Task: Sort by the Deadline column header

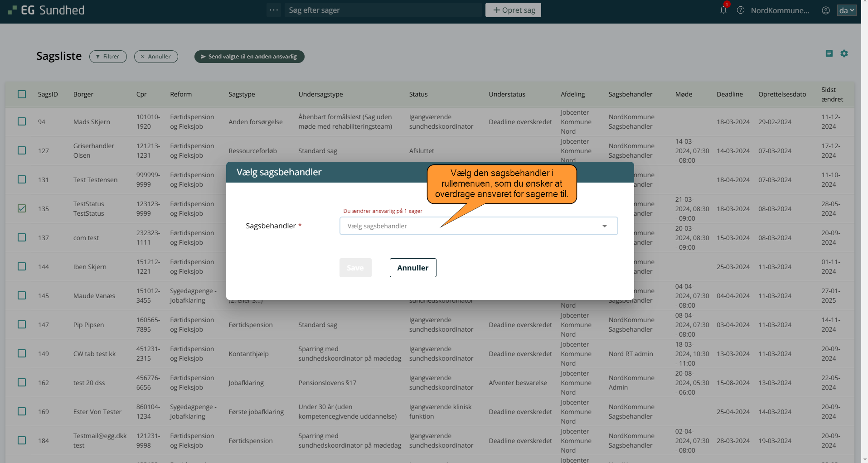Action: tap(729, 94)
